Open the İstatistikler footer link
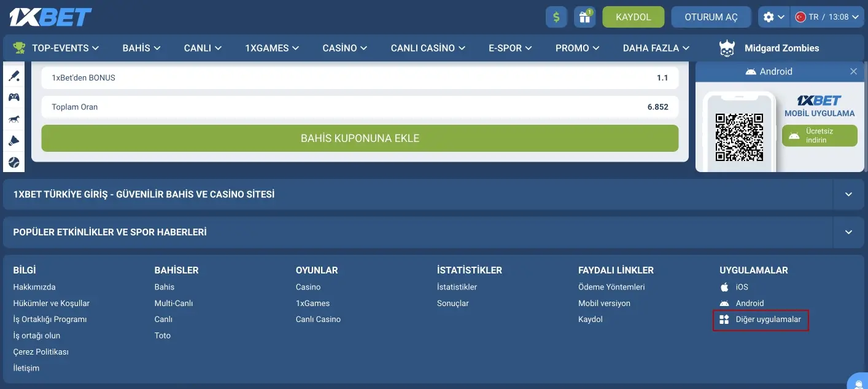The height and width of the screenshot is (389, 868). [x=457, y=287]
